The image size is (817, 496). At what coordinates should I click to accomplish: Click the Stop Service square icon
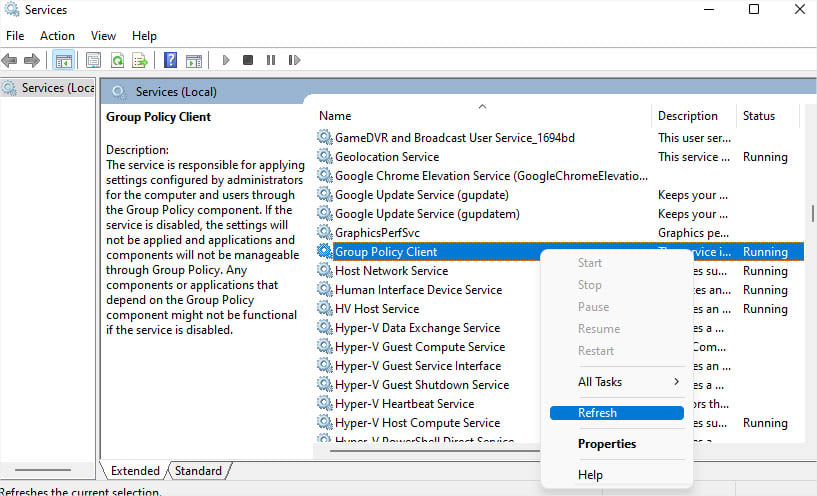pos(248,60)
